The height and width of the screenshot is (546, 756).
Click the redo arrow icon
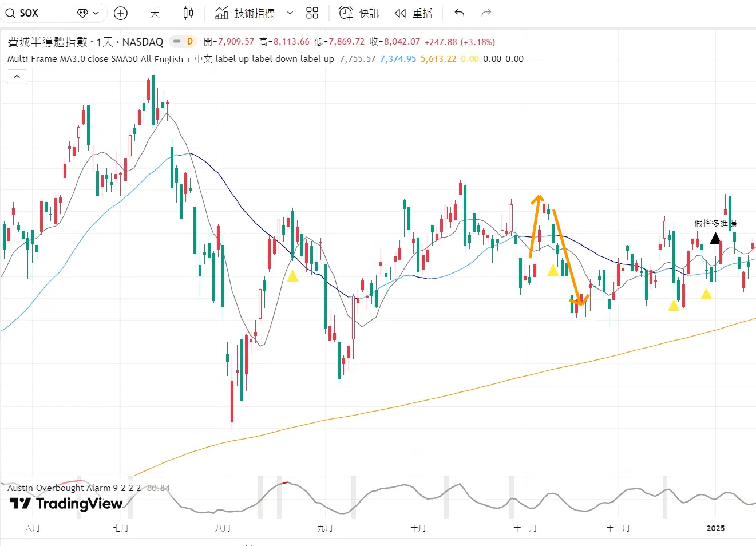pyautogui.click(x=486, y=13)
